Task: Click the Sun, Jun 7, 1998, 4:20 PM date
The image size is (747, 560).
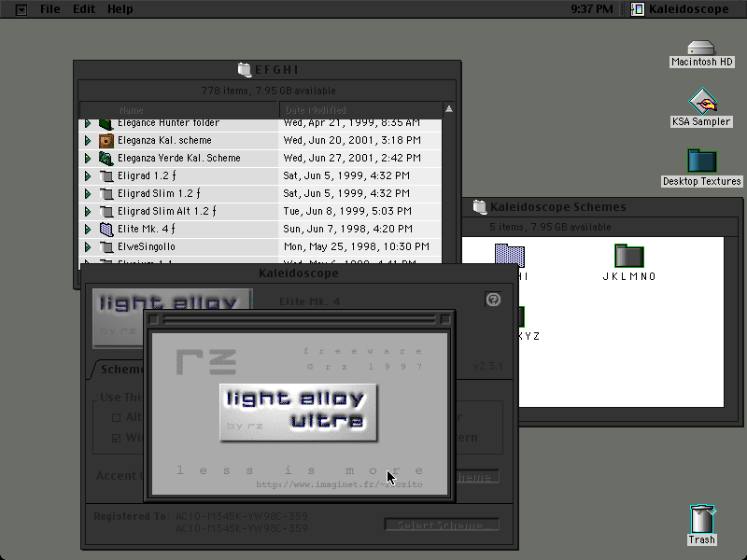Action: (347, 229)
